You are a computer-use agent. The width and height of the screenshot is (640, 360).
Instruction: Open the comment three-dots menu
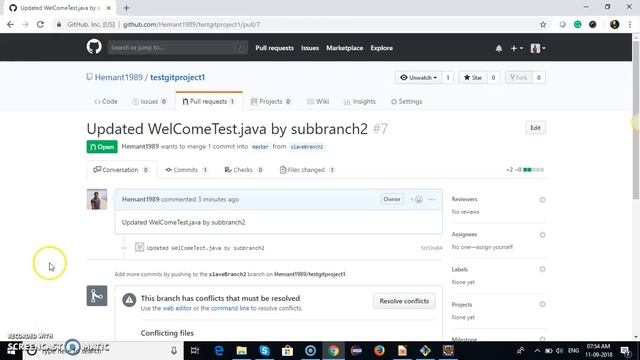click(x=432, y=199)
